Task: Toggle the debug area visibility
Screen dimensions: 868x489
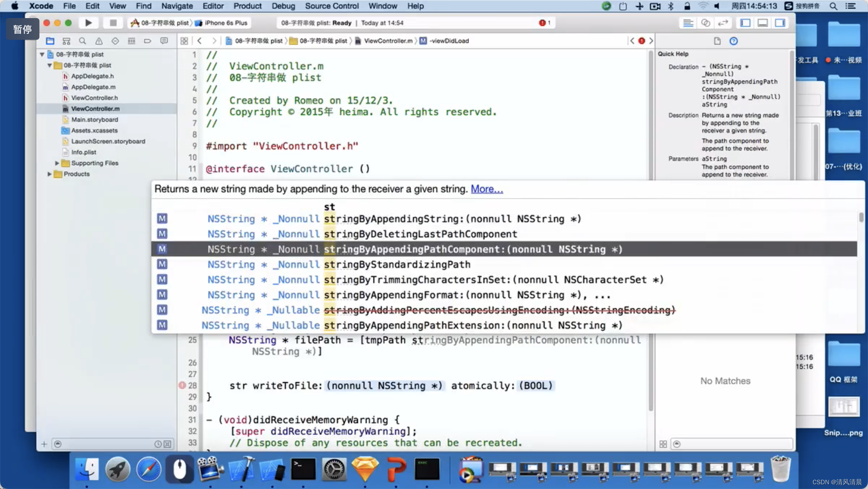Action: 762,23
